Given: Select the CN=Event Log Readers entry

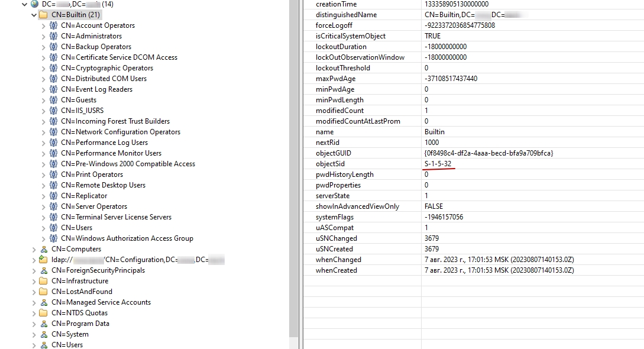Looking at the screenshot, I should [95, 89].
